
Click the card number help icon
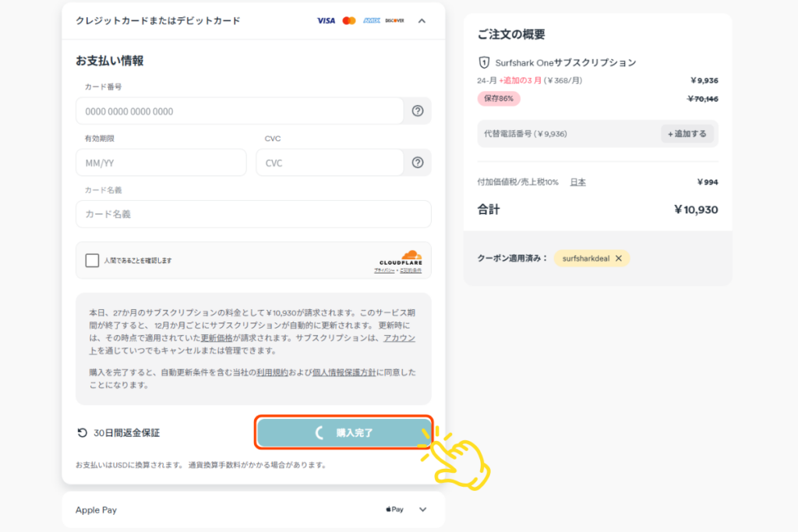pos(418,111)
